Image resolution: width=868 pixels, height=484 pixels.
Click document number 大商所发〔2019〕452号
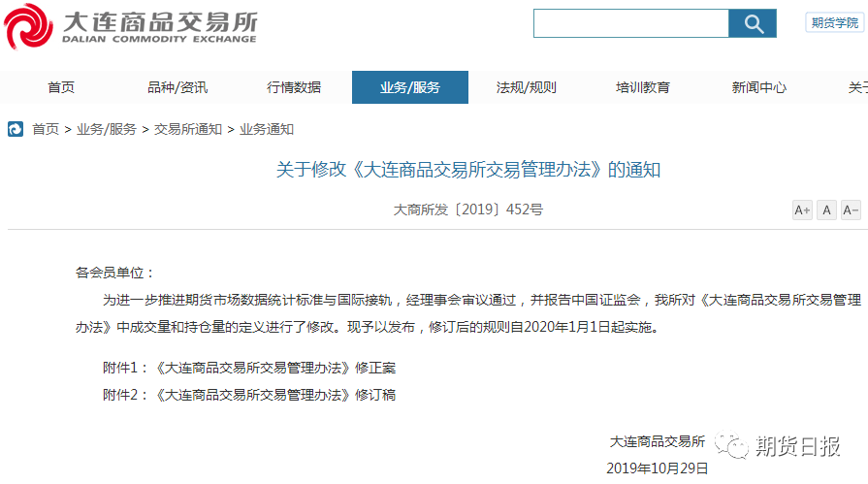coord(468,210)
